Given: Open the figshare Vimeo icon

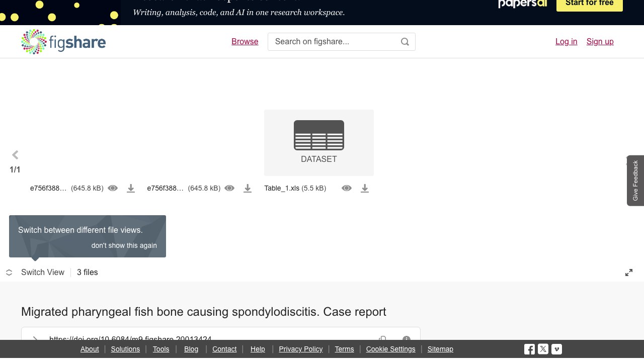Looking at the screenshot, I should [x=556, y=349].
